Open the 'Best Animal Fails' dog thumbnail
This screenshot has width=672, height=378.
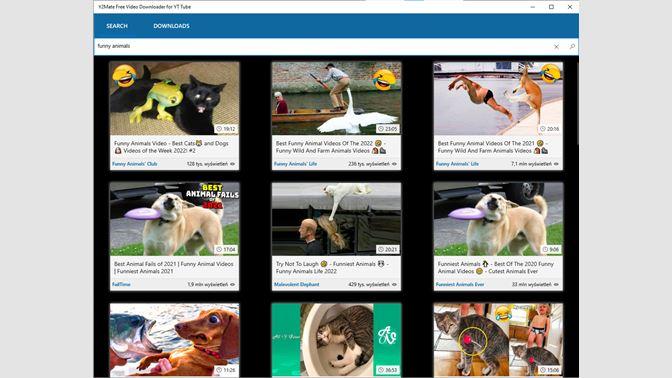[174, 219]
